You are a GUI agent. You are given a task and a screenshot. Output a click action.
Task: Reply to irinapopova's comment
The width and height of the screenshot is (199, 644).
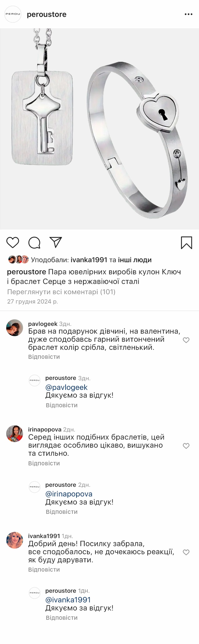click(44, 463)
